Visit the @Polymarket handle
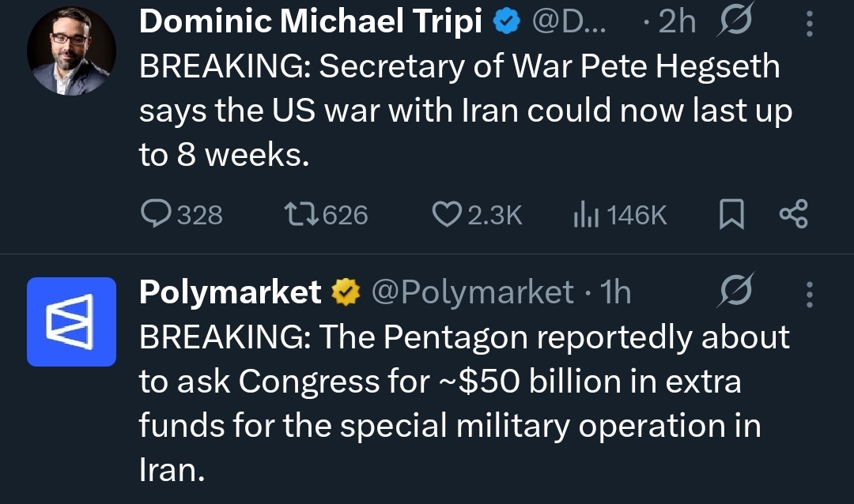854x504 pixels. (472, 292)
